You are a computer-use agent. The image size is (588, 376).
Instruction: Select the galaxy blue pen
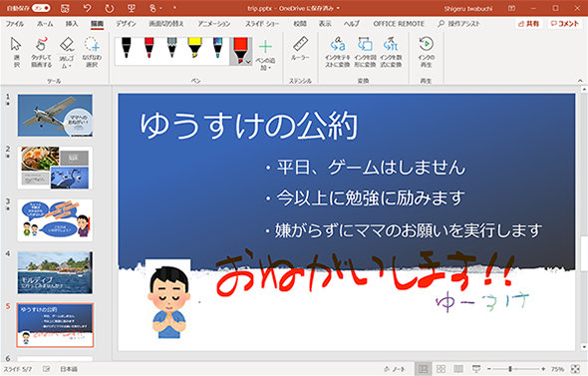[x=217, y=48]
